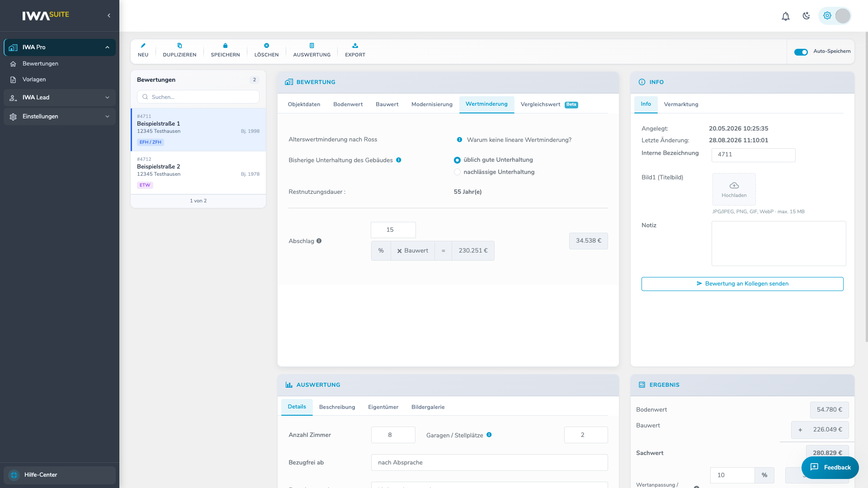Switch to the Details tab
The height and width of the screenshot is (488, 868).
[297, 407]
